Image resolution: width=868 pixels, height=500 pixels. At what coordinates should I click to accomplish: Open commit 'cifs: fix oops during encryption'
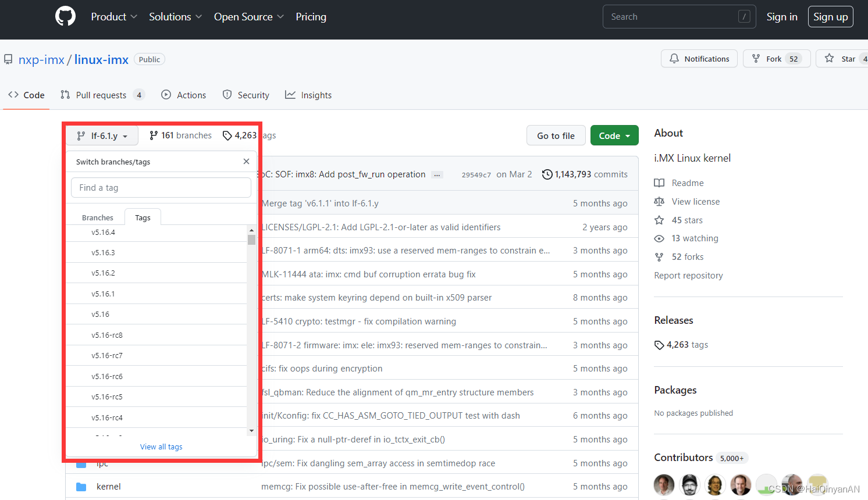point(322,369)
